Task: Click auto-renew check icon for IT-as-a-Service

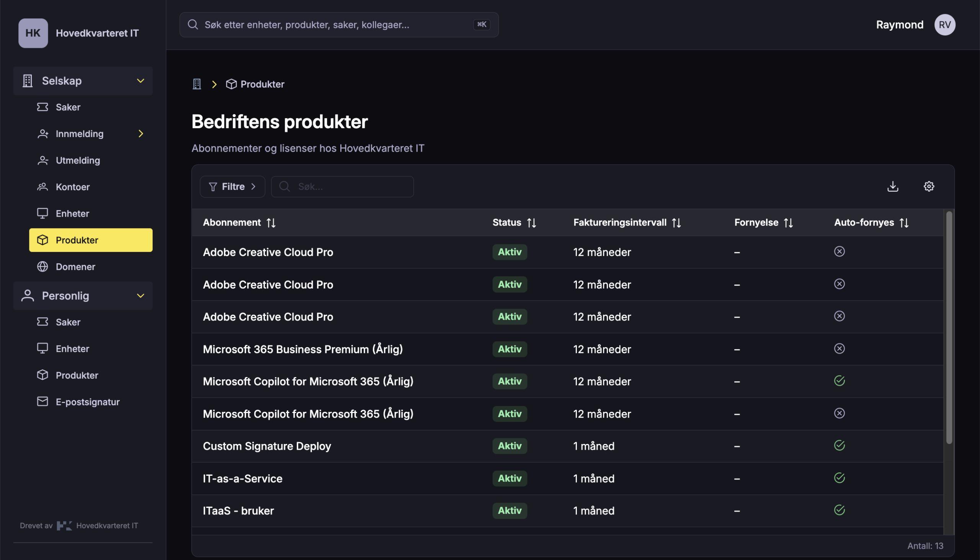Action: (839, 478)
